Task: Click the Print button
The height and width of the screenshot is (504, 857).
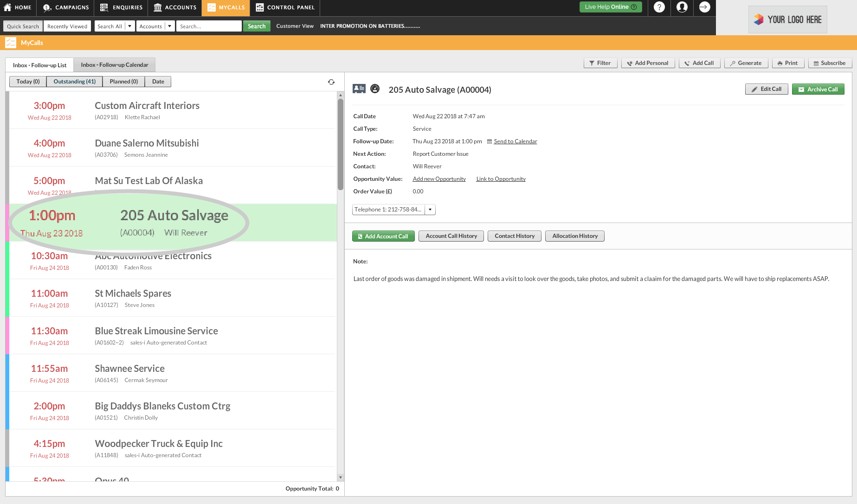Action: (x=788, y=63)
